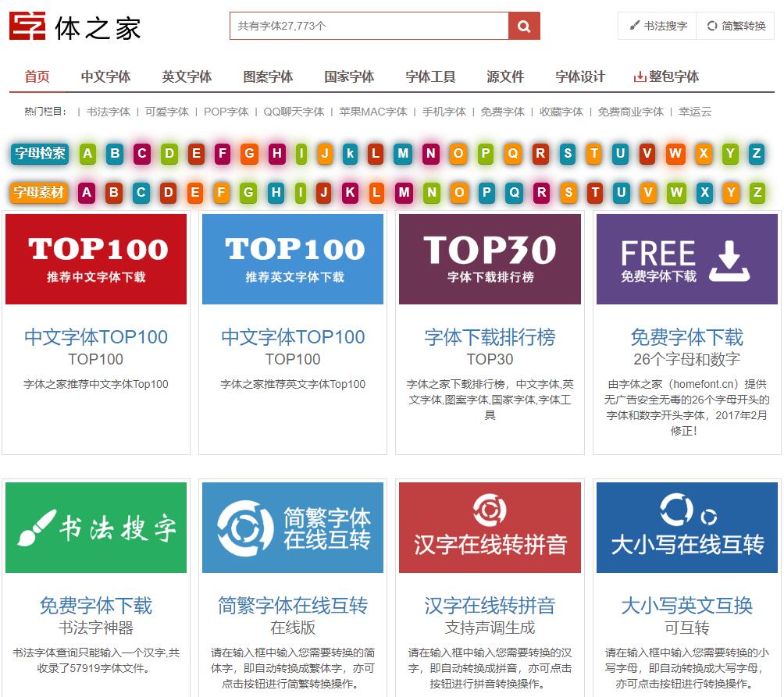Select letter A in 字母检索 row
Image resolution: width=784 pixels, height=697 pixels.
[87, 154]
